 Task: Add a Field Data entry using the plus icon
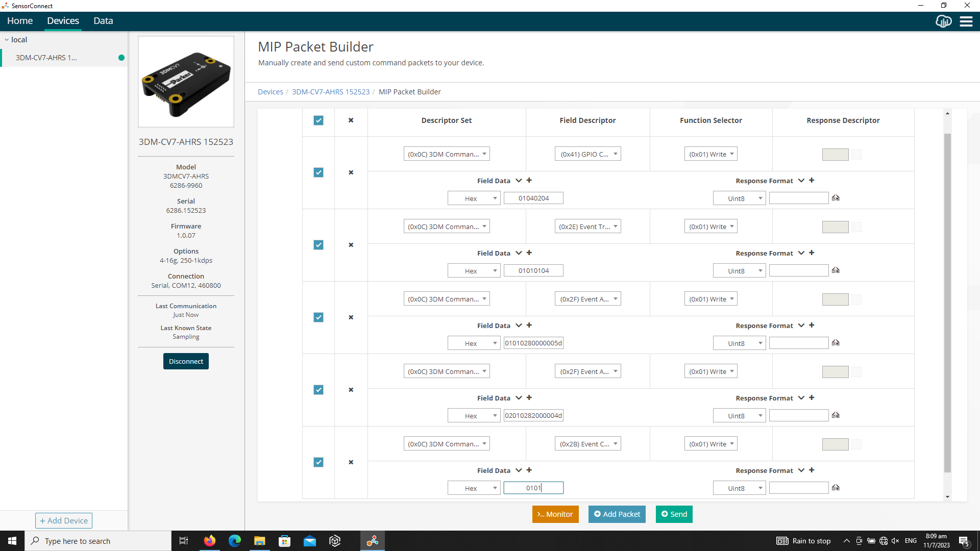coord(529,180)
